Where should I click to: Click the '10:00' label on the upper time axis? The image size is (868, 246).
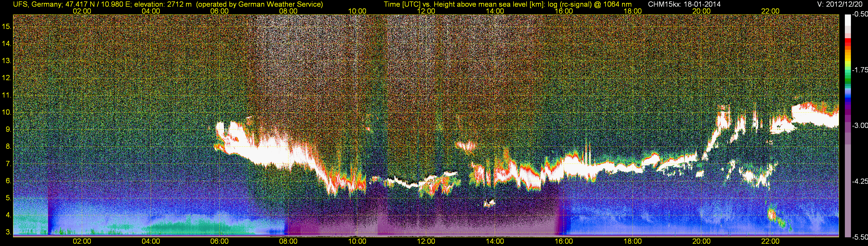[x=357, y=11]
